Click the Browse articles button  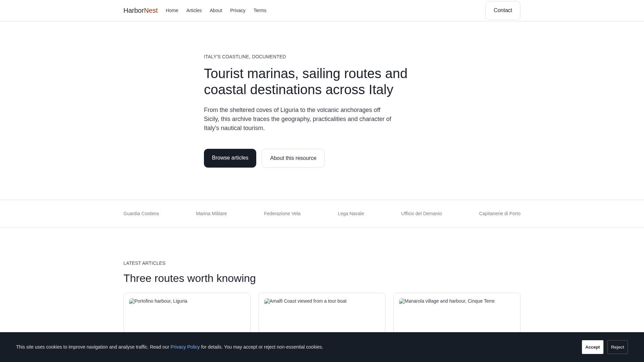(230, 158)
